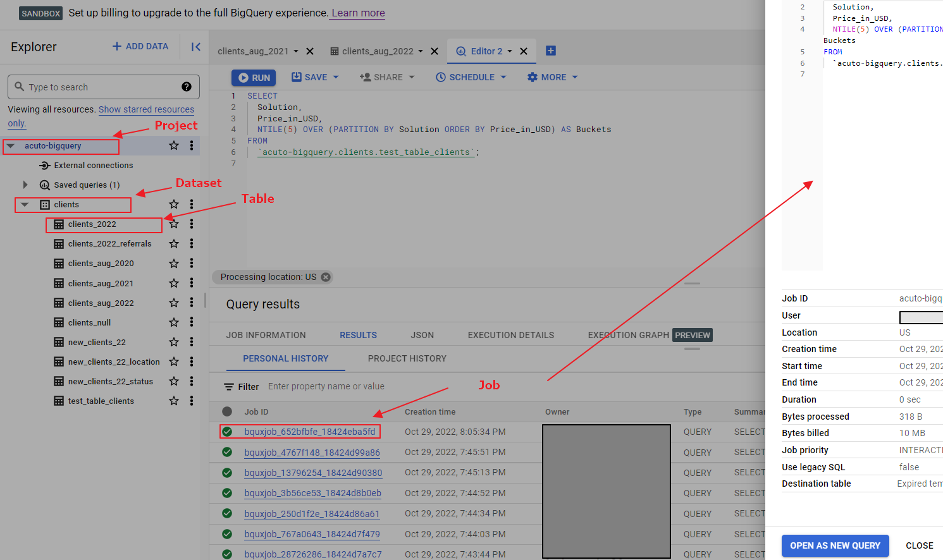Star the clients_aug_2021 table
The width and height of the screenshot is (943, 560).
tap(174, 283)
